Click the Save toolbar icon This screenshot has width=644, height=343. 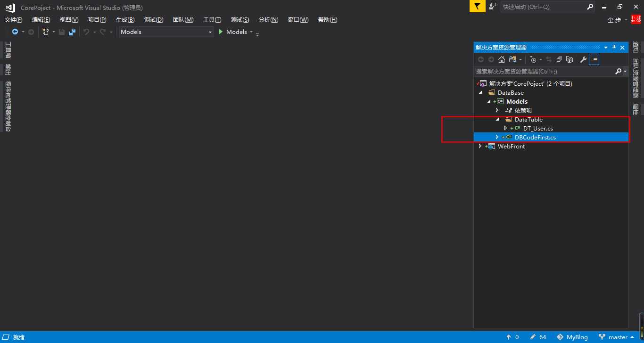(62, 32)
